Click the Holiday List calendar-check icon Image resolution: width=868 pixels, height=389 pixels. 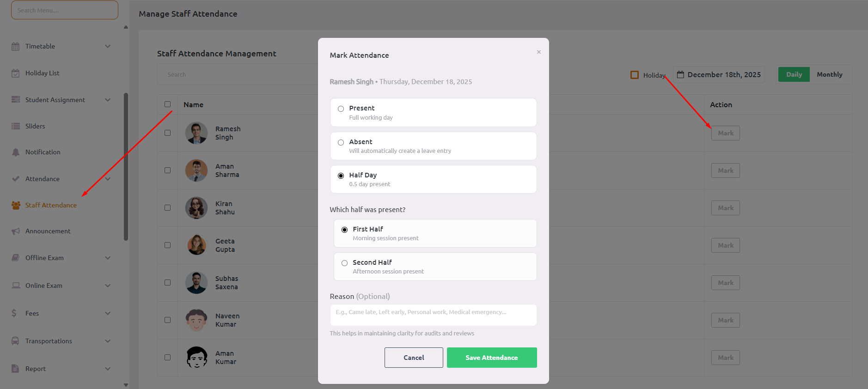click(16, 73)
